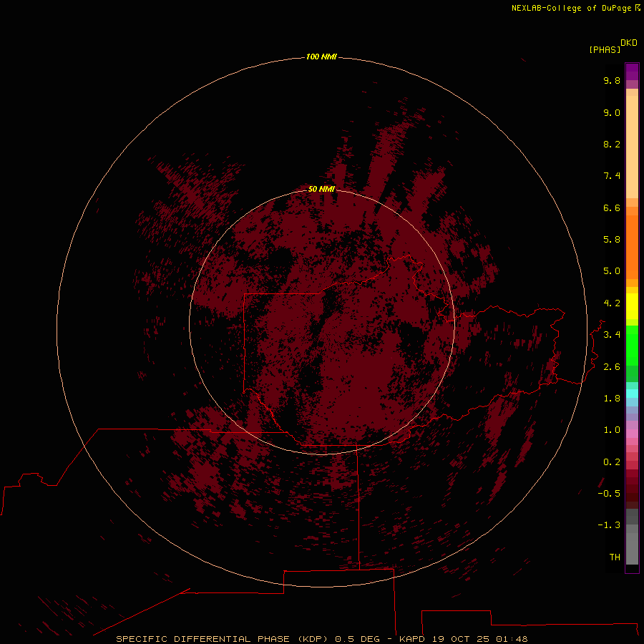Click the 2.6 legend value
The height and width of the screenshot is (644, 644).
[612, 367]
